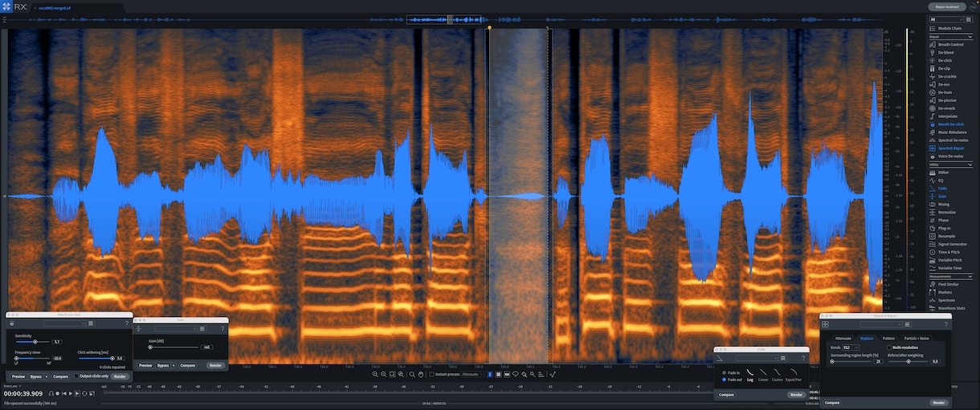Select the hand grab tool

pos(423,375)
